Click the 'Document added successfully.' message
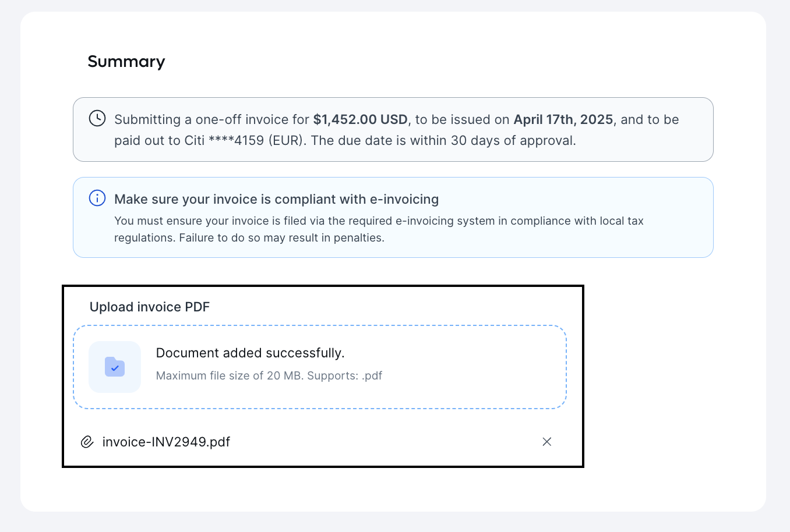 coord(251,353)
